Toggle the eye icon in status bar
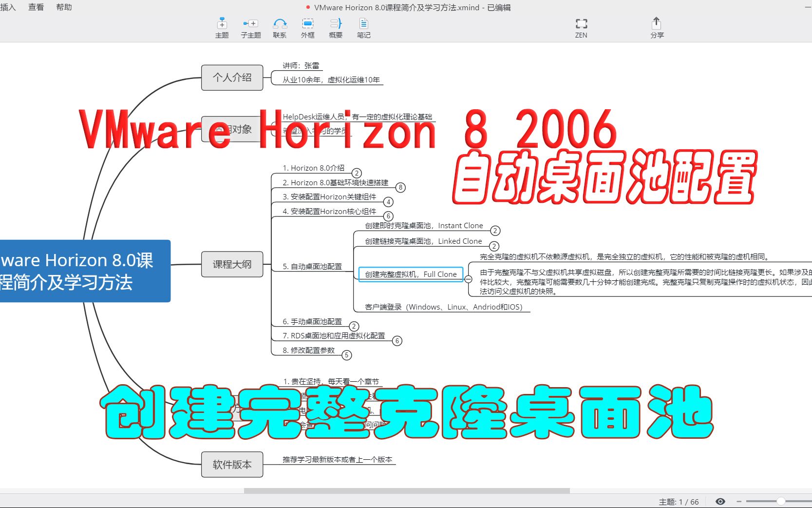812x508 pixels. click(720, 501)
